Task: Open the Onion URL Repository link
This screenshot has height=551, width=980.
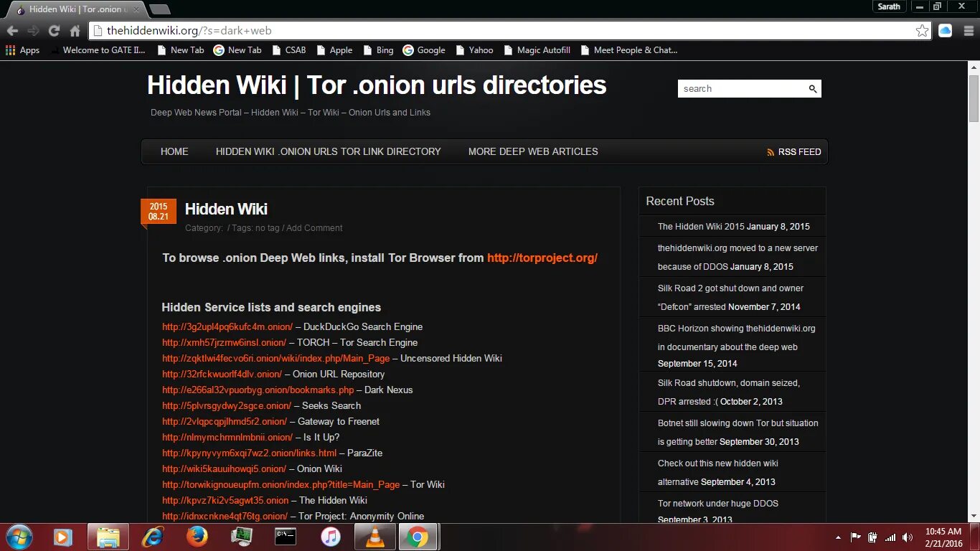Action: 222,375
